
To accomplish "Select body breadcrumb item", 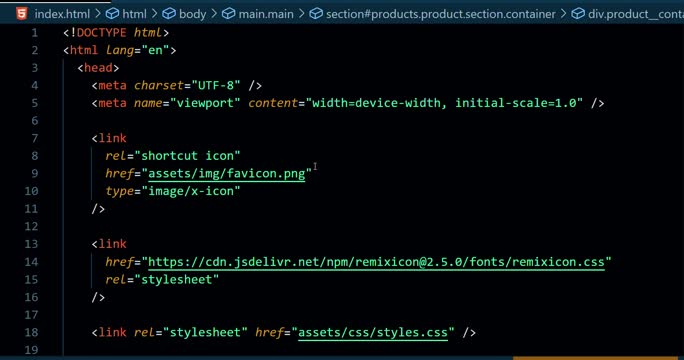I will pyautogui.click(x=192, y=14).
